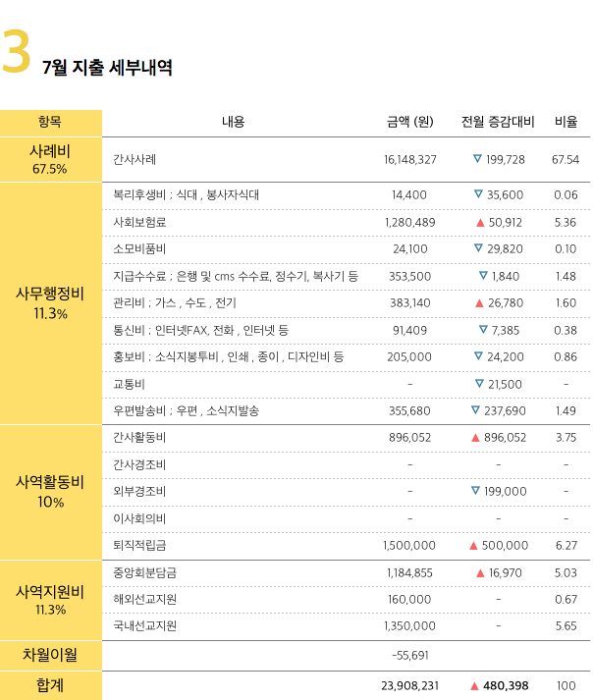
Task: Click the increase triangle beside 480,398
Action: click(474, 685)
